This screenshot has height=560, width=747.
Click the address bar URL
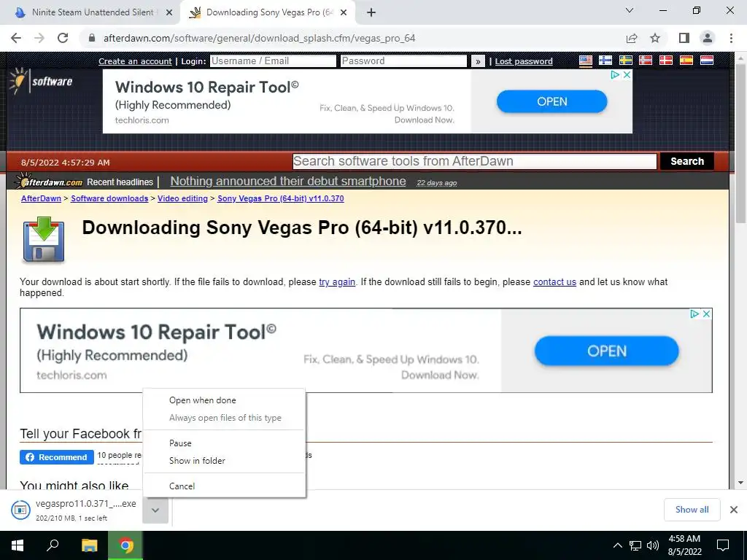coord(259,38)
